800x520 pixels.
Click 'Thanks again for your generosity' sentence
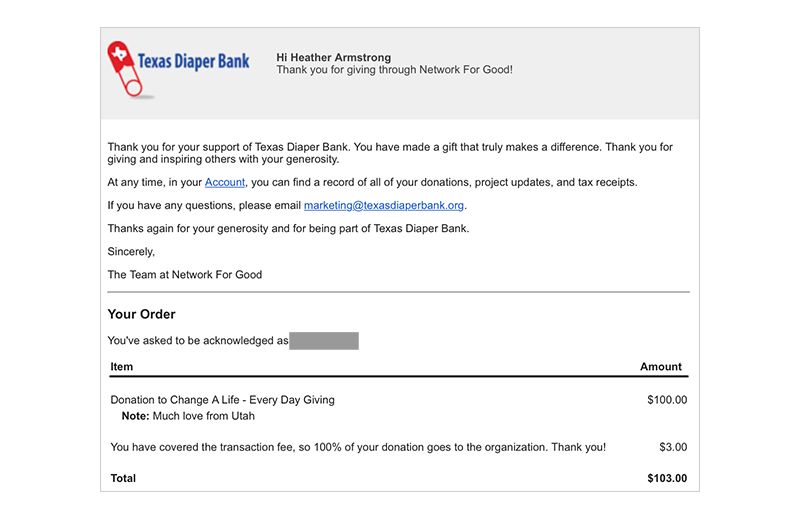(288, 228)
